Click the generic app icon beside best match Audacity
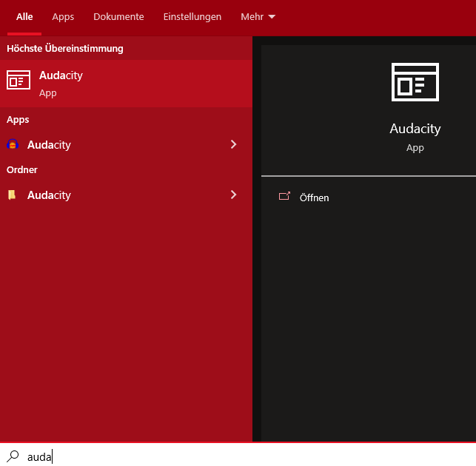 (19, 80)
